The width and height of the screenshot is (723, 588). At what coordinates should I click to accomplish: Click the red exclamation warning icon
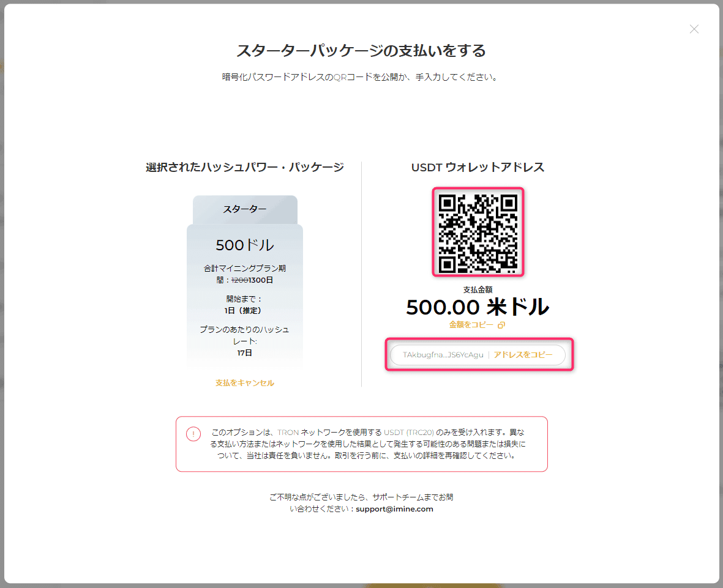tap(193, 434)
